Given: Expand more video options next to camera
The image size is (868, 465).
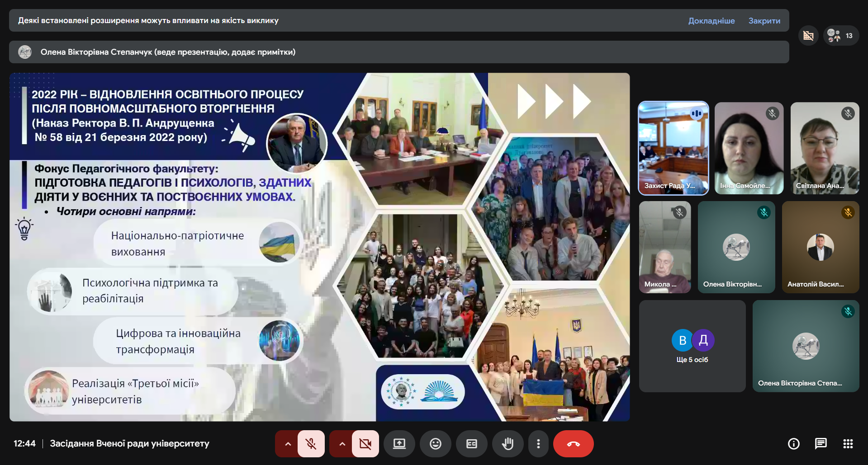Looking at the screenshot, I should pyautogui.click(x=342, y=443).
